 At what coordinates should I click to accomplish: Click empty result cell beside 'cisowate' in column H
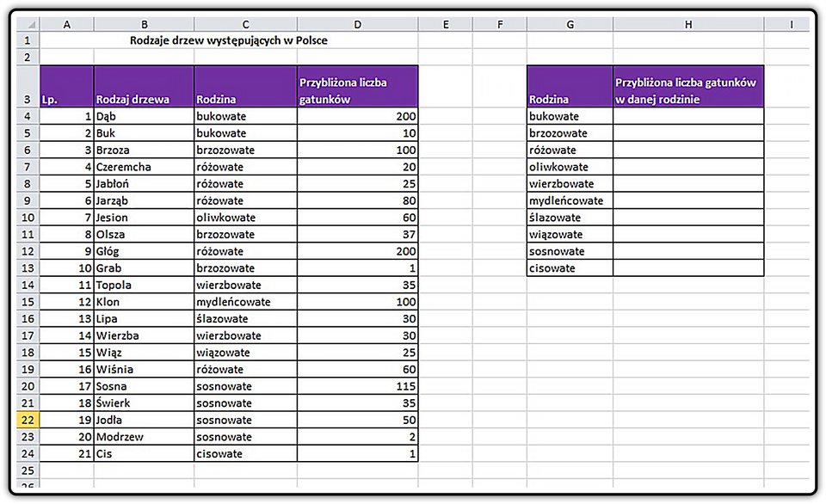coord(688,268)
